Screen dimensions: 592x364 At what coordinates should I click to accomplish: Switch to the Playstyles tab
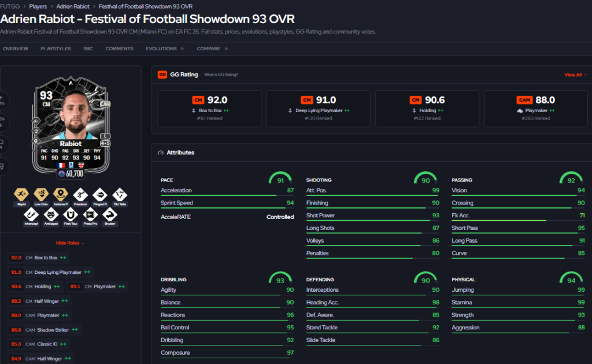(56, 49)
